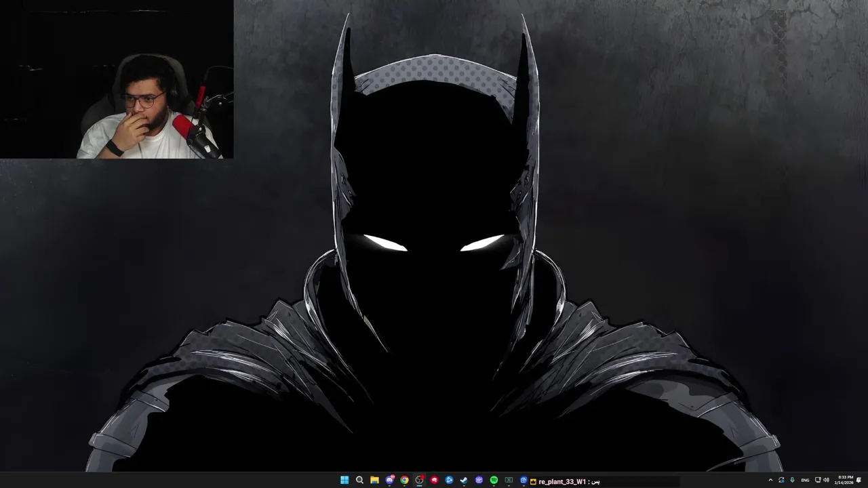
Task: Switch the ENG input language
Action: tap(806, 480)
